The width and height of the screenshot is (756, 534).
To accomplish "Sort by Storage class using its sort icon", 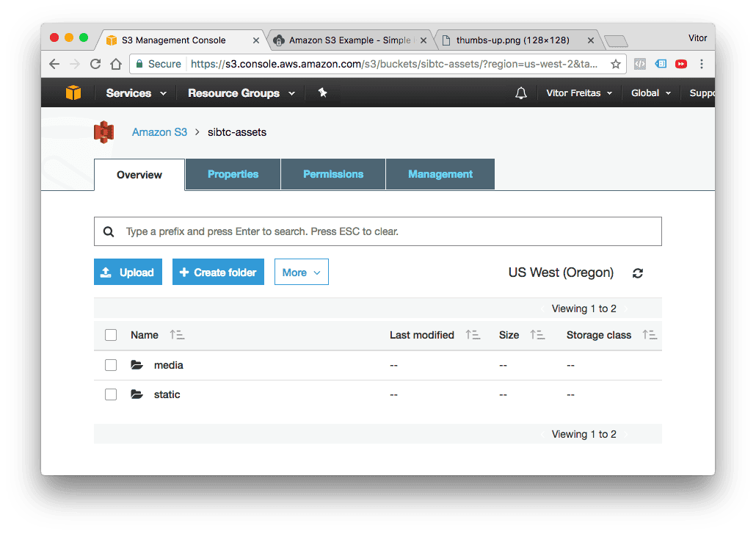I will (x=650, y=335).
